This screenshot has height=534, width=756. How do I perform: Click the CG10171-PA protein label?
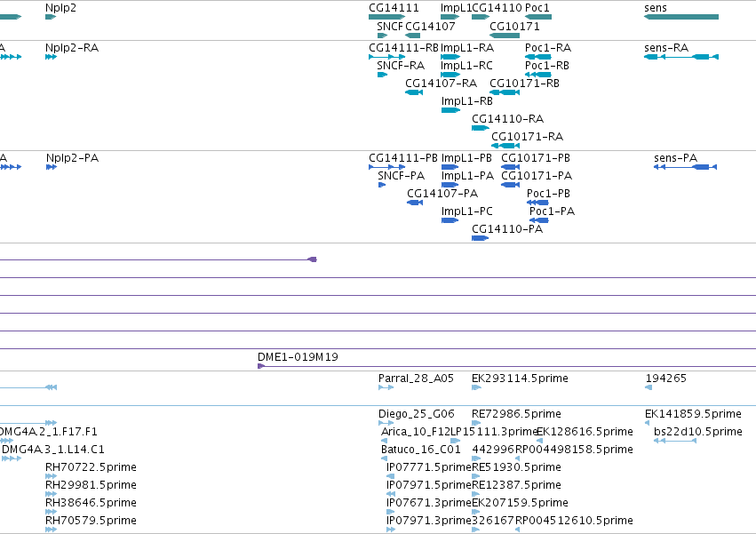[x=537, y=176]
